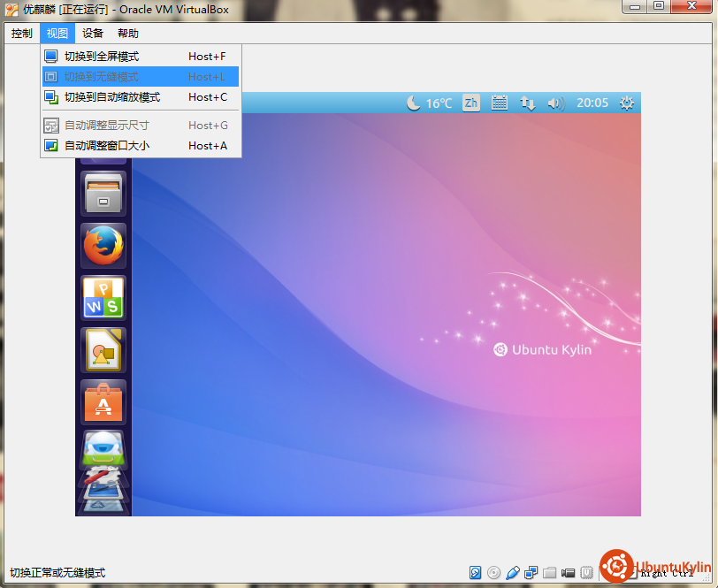This screenshot has height=588, width=718.
Task: Click the network adapters status icon
Action: tap(531, 573)
